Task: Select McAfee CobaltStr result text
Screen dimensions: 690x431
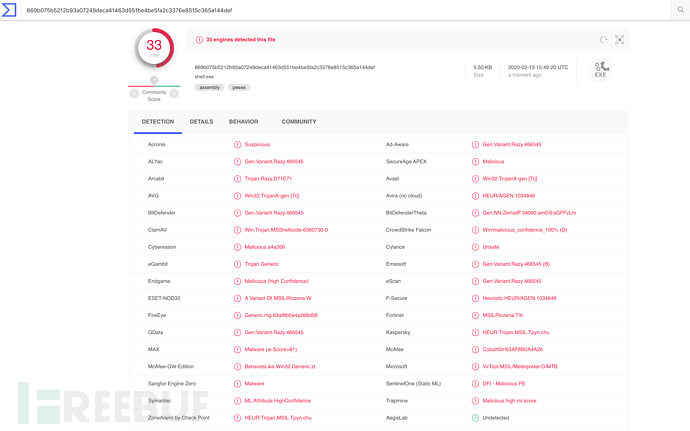Action: coord(513,350)
